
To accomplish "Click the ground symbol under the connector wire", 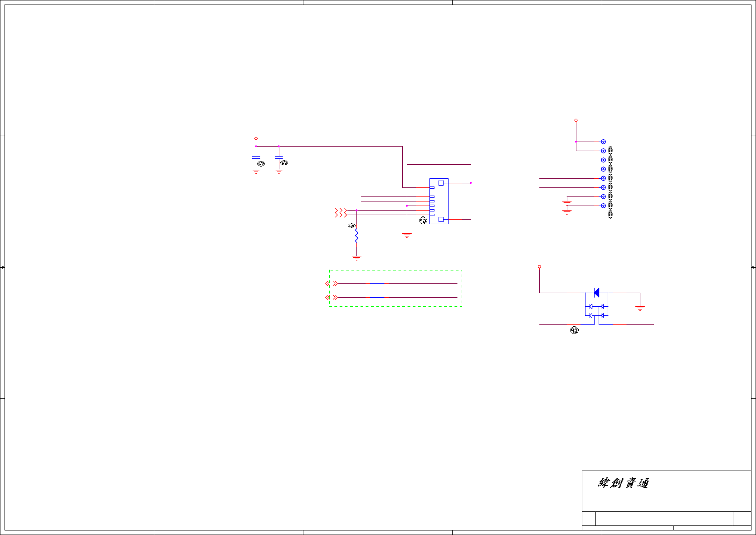I will (x=407, y=235).
